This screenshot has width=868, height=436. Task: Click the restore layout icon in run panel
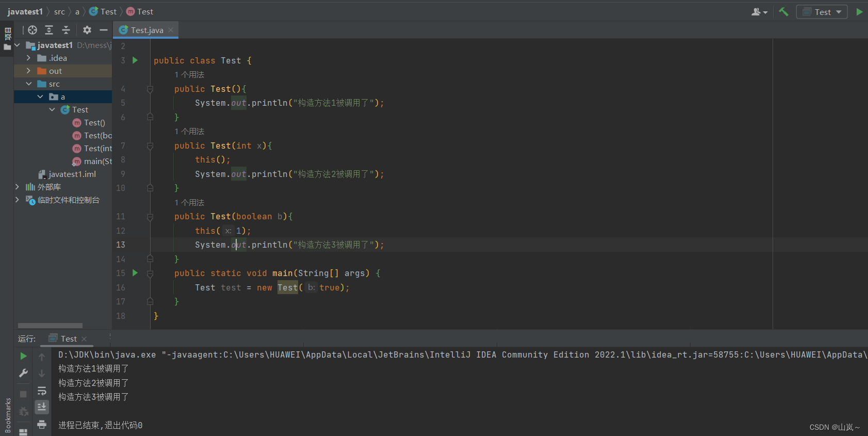coord(23,431)
